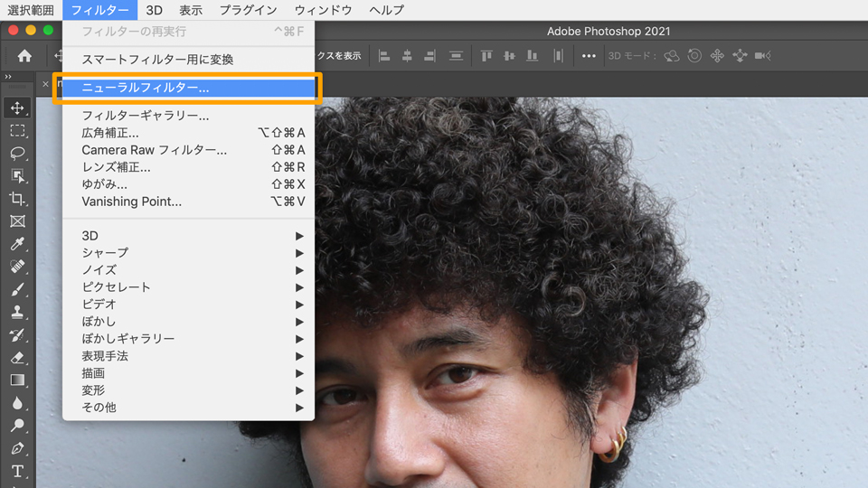Expand the シャープ submenu
This screenshot has height=488, width=868.
[x=188, y=253]
